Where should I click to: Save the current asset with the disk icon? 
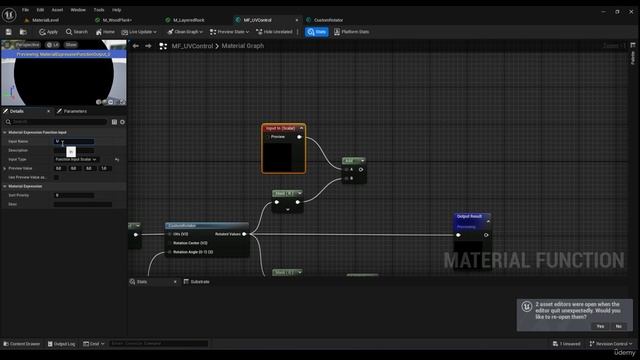tap(9, 32)
